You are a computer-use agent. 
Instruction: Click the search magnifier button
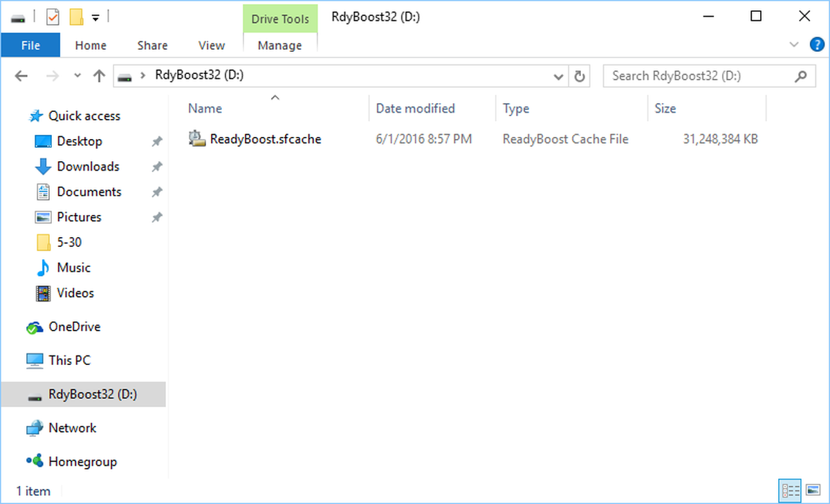(x=800, y=76)
